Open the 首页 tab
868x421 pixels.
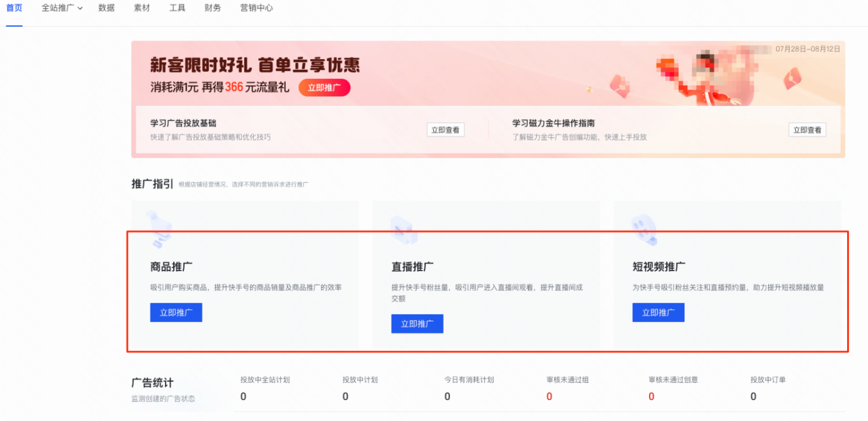14,8
